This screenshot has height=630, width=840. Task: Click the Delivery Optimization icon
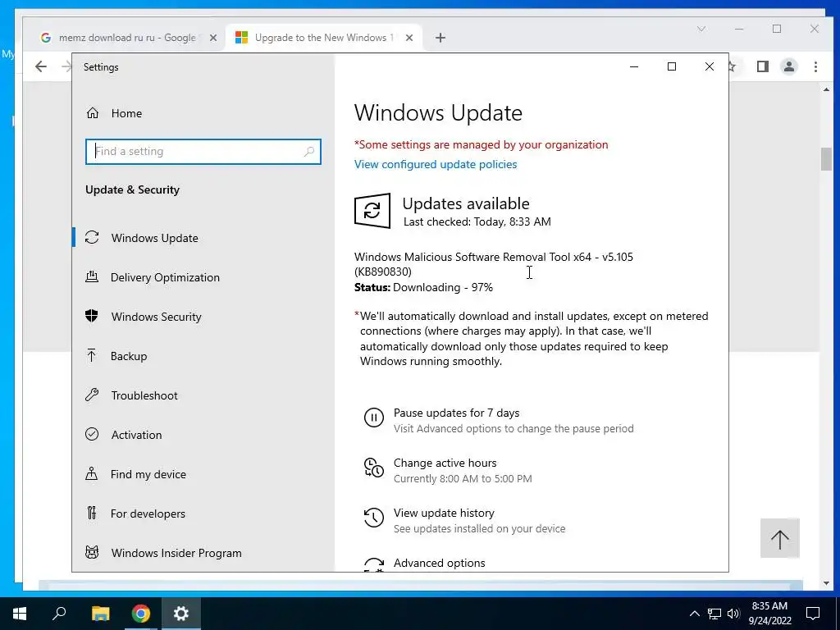(92, 277)
